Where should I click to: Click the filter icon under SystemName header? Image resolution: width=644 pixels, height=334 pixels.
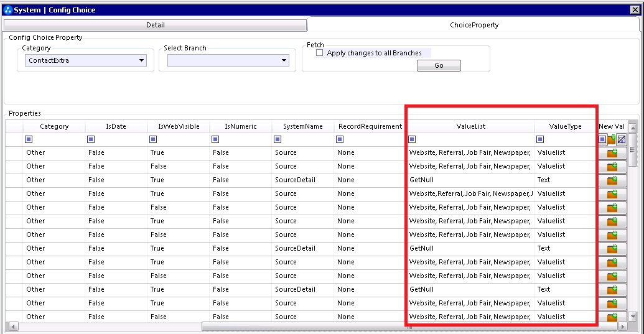[x=278, y=139]
